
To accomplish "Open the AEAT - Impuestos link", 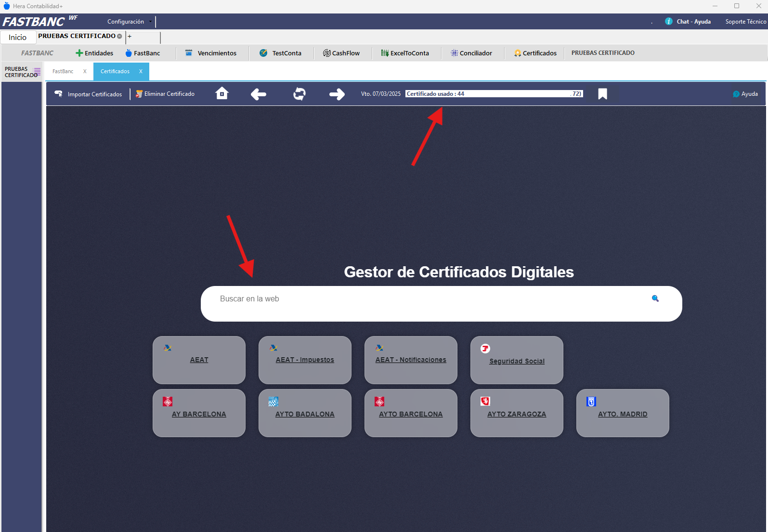I will click(305, 360).
